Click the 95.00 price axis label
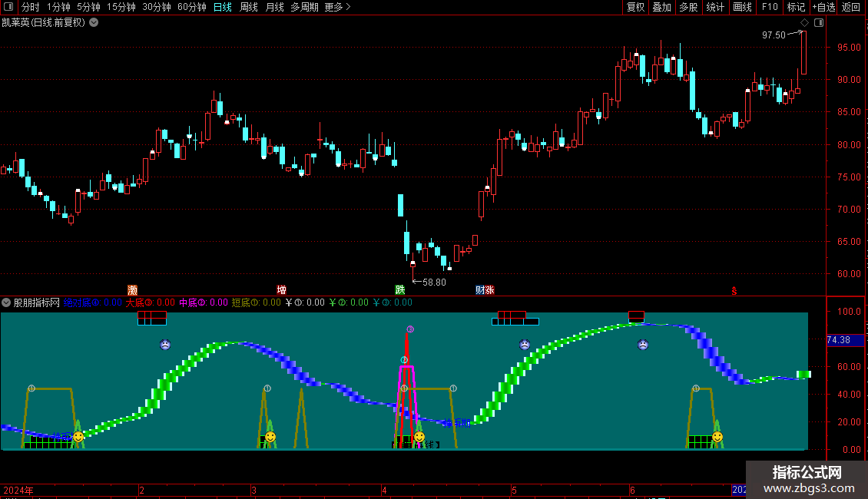This screenshot has width=868, height=499. [x=849, y=48]
